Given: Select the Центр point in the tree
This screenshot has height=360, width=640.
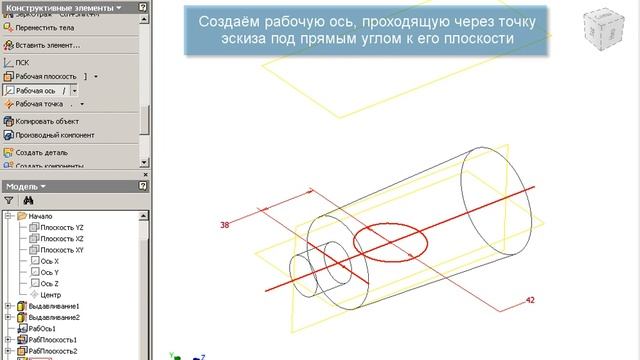Looking at the screenshot, I should (x=46, y=295).
